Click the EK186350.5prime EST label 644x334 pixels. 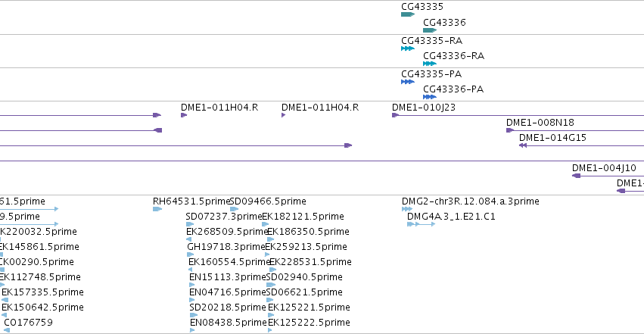pyautogui.click(x=308, y=232)
